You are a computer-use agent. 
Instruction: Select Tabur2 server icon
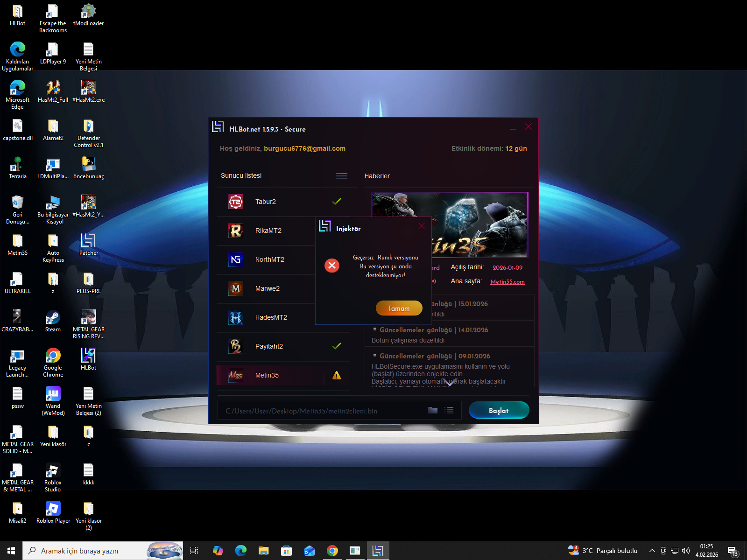[236, 202]
